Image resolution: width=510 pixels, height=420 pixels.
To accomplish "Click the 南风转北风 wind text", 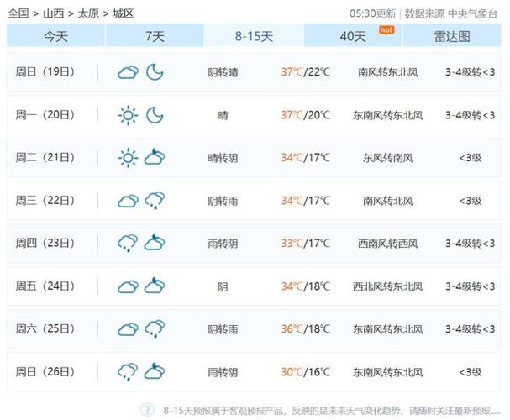I will tap(388, 201).
